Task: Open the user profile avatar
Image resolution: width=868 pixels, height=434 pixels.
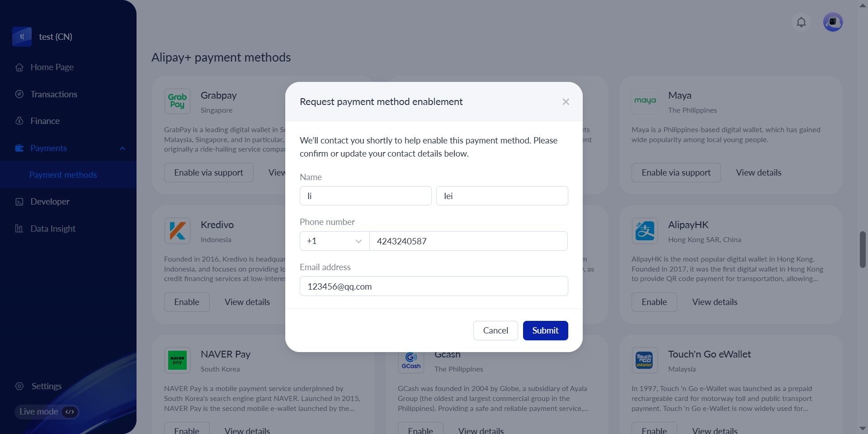Action: pyautogui.click(x=833, y=22)
